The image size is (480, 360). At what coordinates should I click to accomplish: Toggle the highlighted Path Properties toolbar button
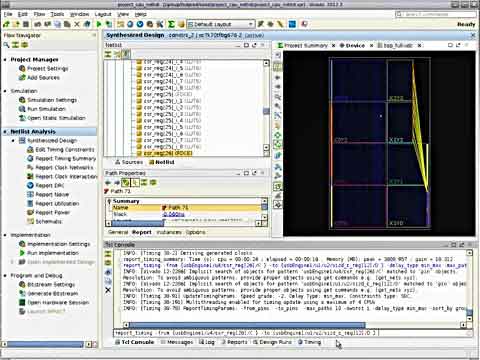coord(125,182)
